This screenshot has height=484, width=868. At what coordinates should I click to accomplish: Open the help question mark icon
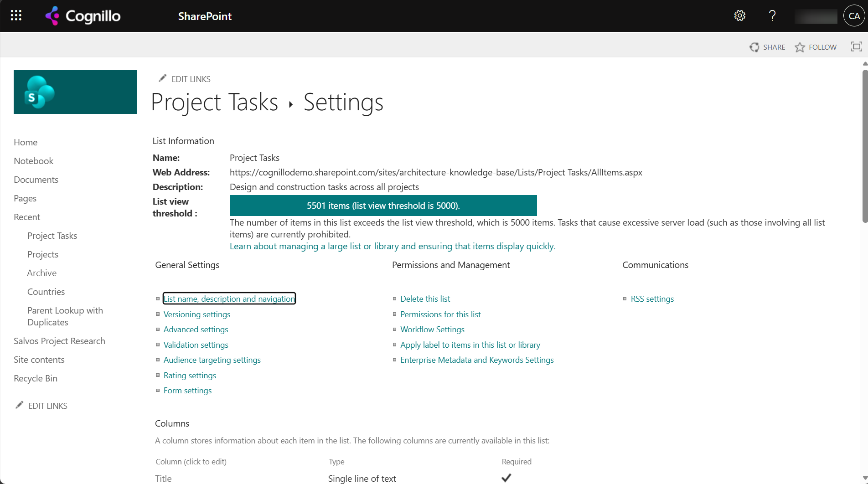772,16
